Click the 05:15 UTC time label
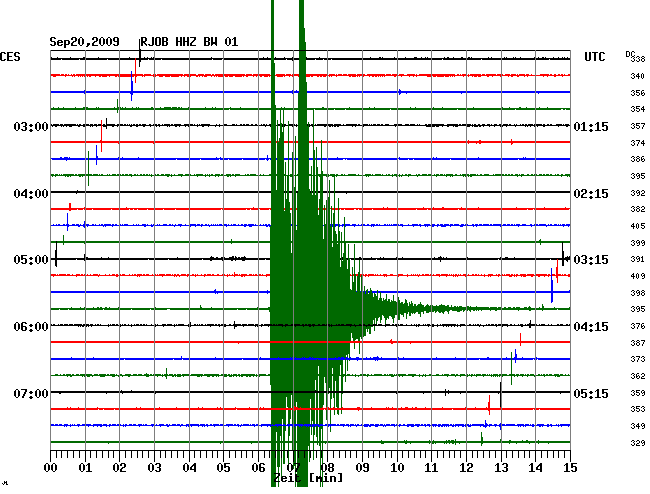 pos(591,393)
